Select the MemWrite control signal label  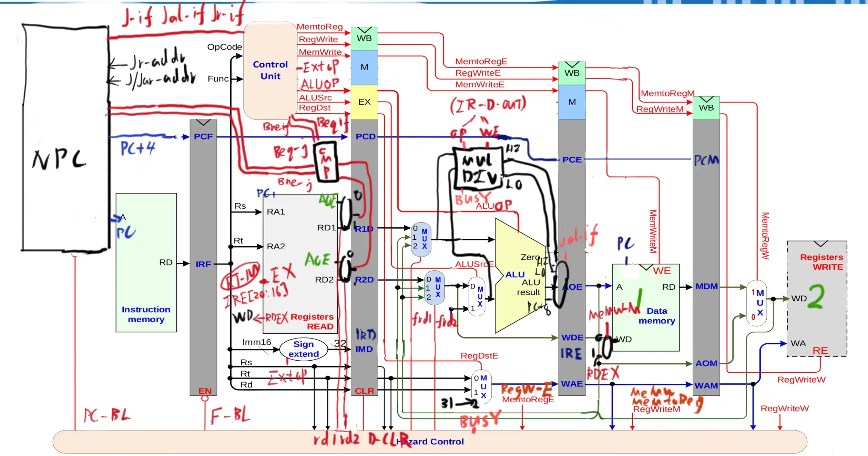[320, 52]
